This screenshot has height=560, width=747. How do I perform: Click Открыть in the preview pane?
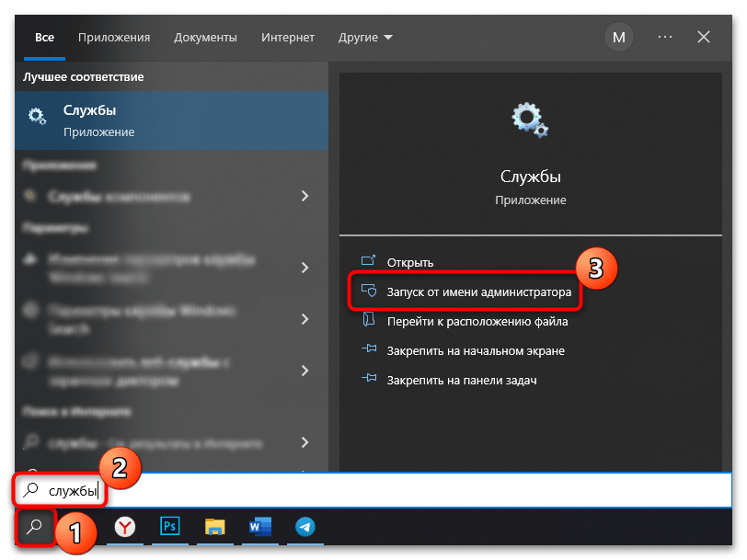pos(409,262)
